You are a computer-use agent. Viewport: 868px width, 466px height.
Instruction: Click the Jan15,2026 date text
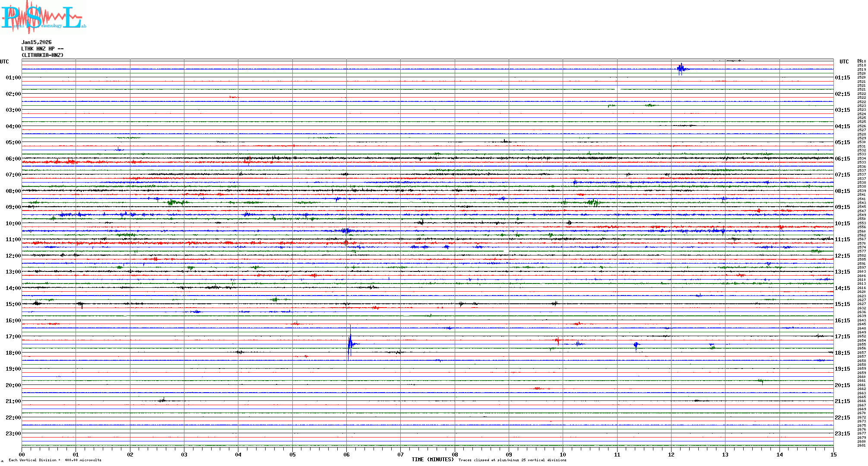(37, 42)
